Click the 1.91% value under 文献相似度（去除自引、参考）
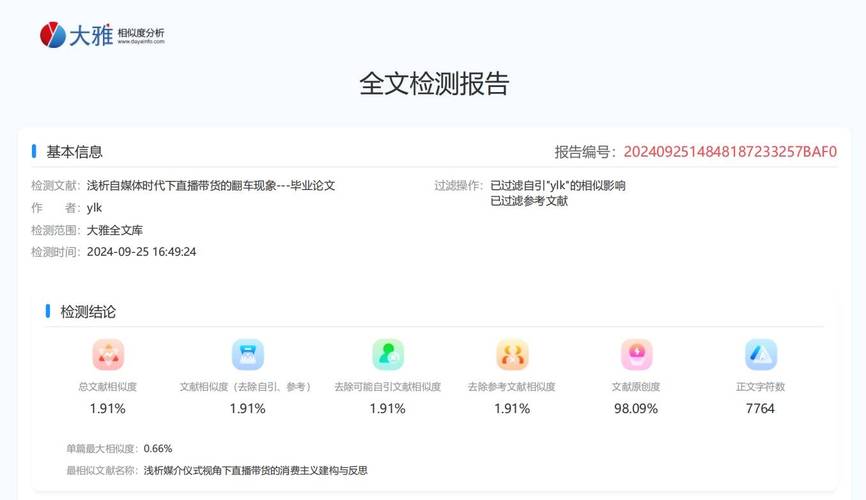The width and height of the screenshot is (866, 500). coord(247,408)
